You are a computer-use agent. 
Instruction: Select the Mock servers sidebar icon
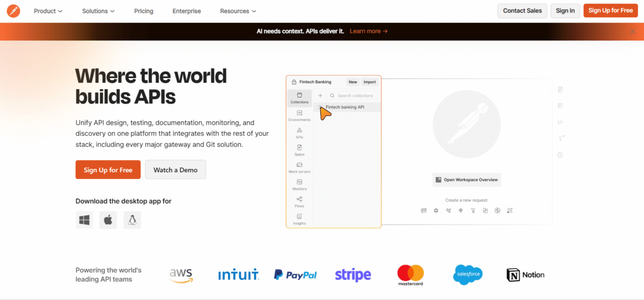click(299, 167)
